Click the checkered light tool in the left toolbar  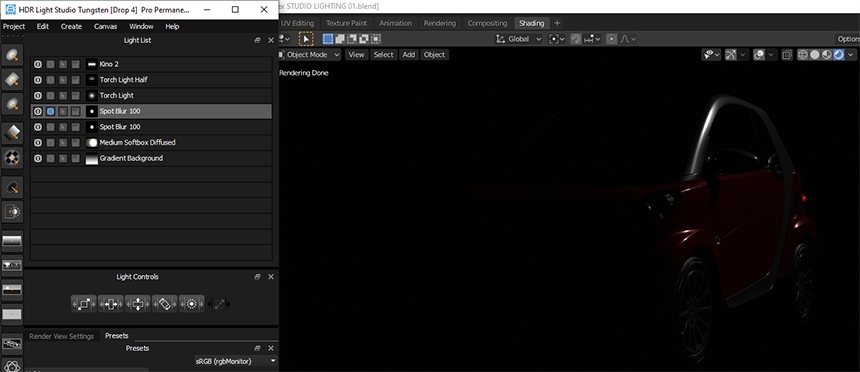(12, 159)
